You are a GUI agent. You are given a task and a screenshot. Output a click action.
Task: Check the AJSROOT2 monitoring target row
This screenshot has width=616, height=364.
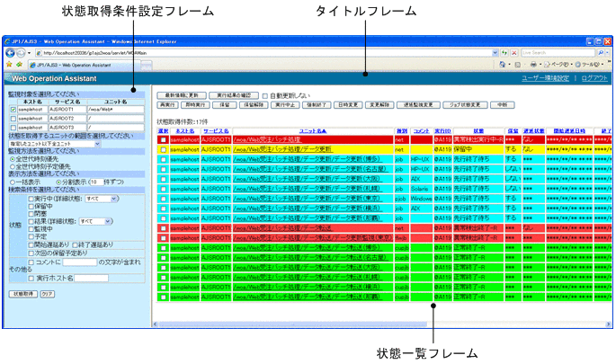point(13,119)
